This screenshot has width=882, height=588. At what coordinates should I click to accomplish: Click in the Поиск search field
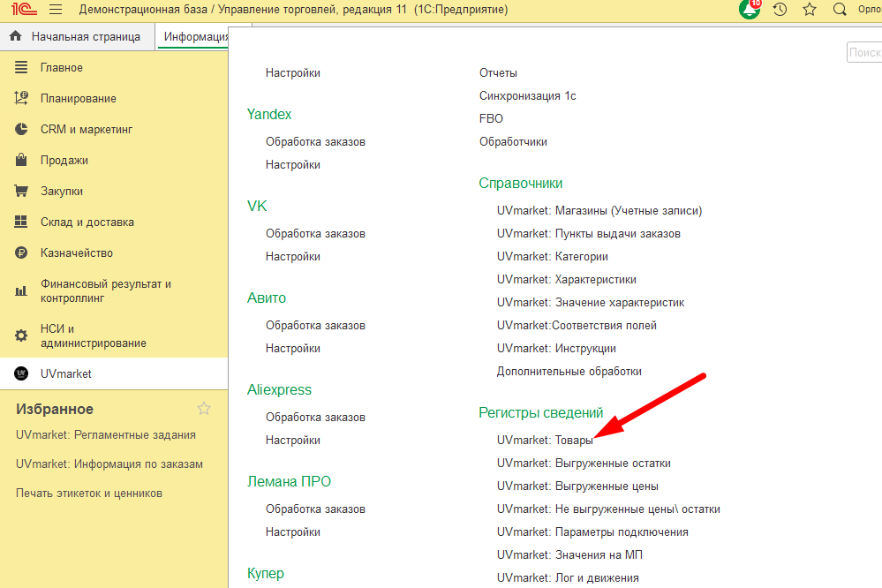[x=864, y=52]
